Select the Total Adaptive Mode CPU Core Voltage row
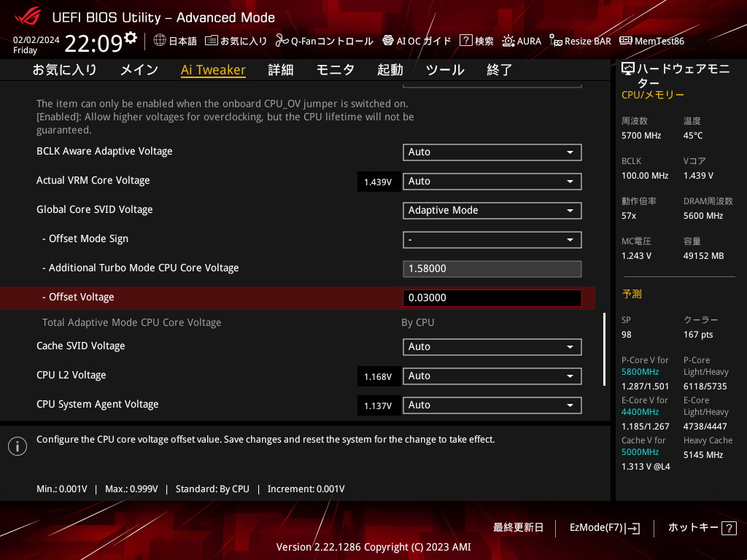Image resolution: width=747 pixels, height=560 pixels. pyautogui.click(x=298, y=322)
